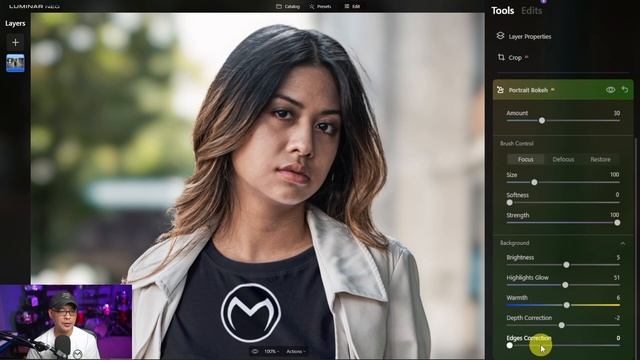The image size is (640, 360).
Task: Adjust the Softness slider
Action: (x=509, y=202)
